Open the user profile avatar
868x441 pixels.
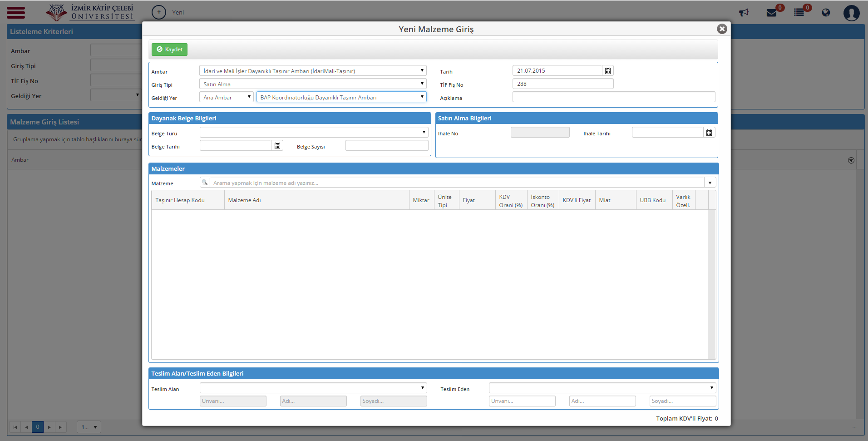851,13
